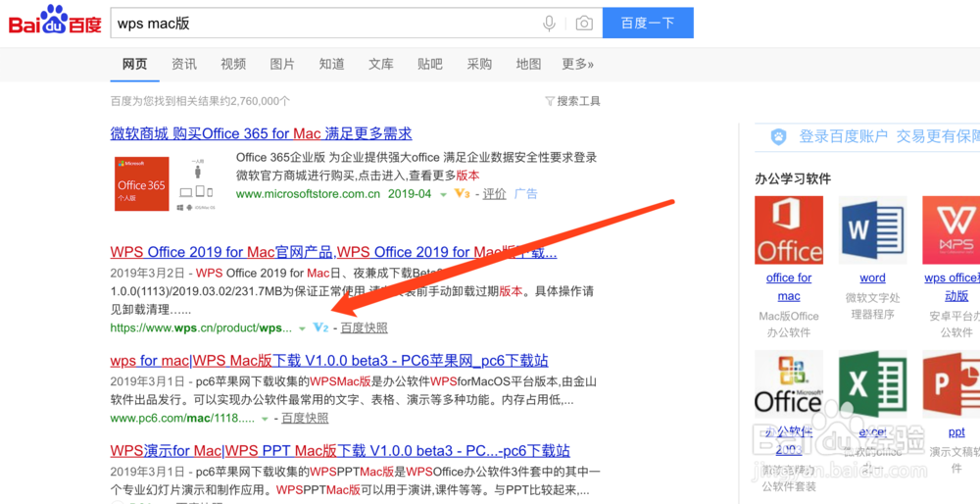
Task: Click the shield icon beside 登录百度账户
Action: 778,137
